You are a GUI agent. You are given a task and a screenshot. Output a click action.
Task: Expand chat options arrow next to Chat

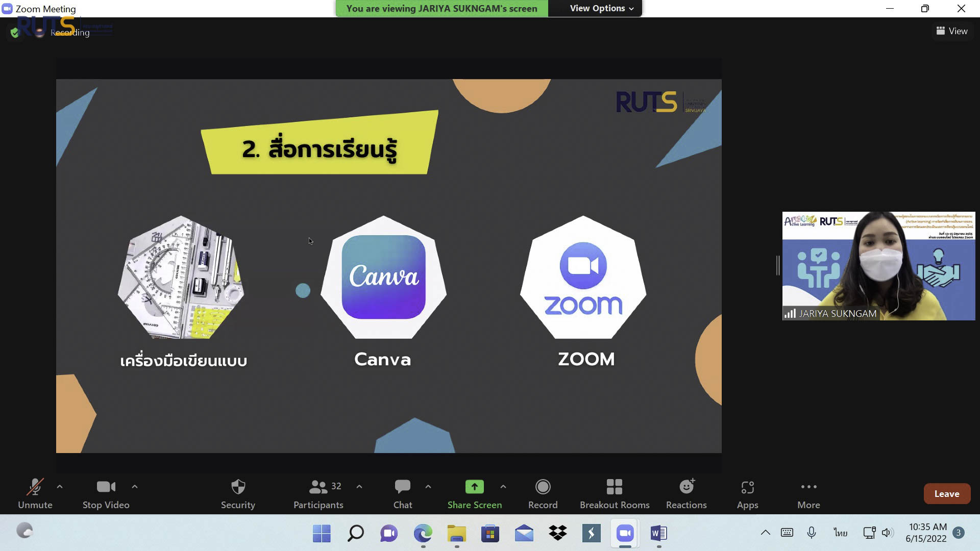click(x=428, y=487)
